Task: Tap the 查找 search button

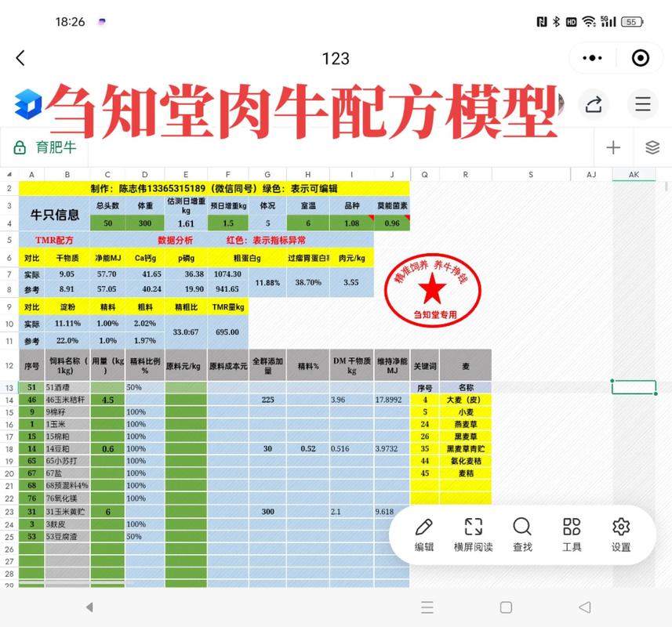Action: coord(522,535)
